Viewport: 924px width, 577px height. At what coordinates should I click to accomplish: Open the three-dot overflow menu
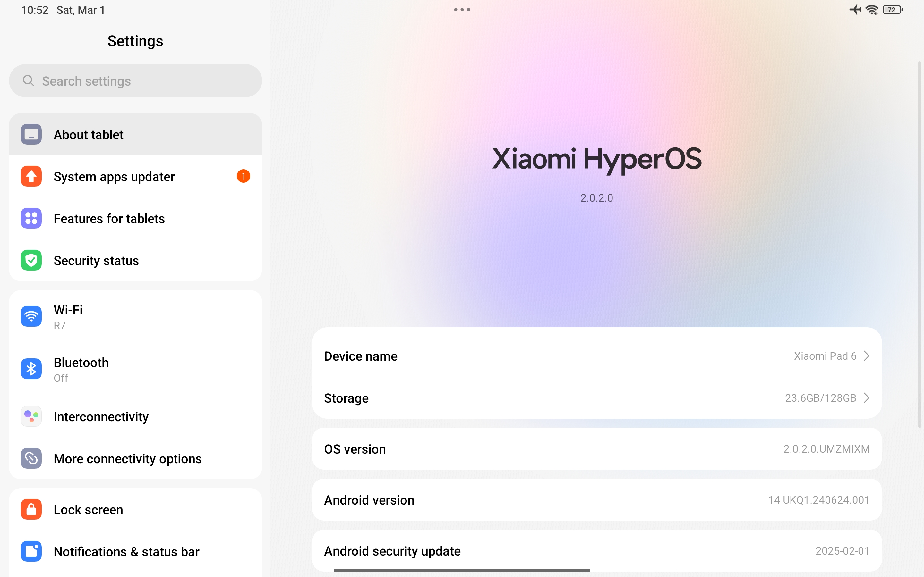coord(462,10)
